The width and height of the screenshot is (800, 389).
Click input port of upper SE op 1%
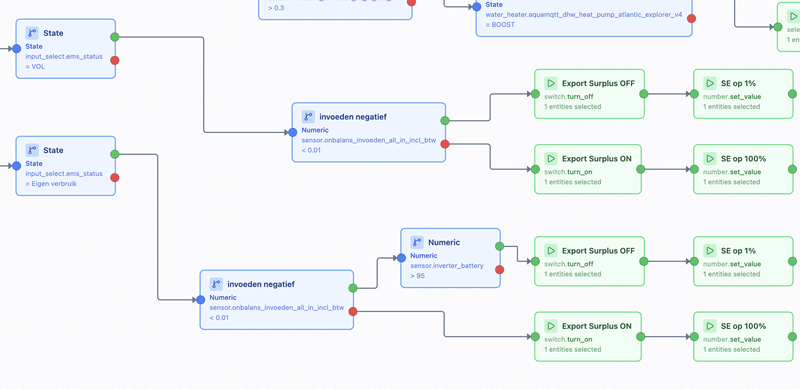[x=694, y=94]
